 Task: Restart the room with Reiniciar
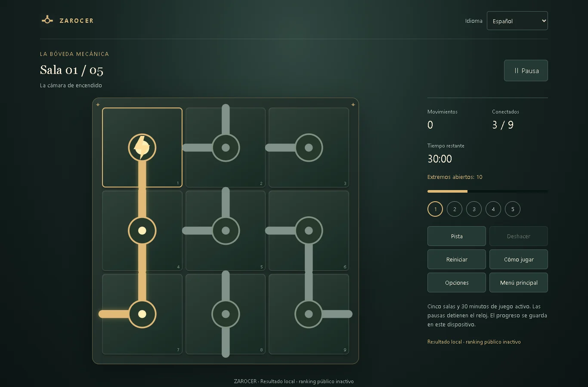(457, 259)
